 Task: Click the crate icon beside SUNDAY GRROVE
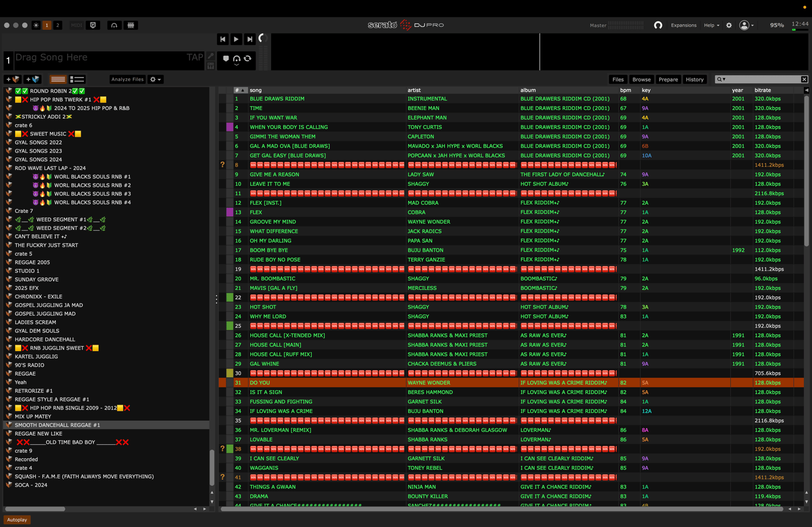point(9,279)
